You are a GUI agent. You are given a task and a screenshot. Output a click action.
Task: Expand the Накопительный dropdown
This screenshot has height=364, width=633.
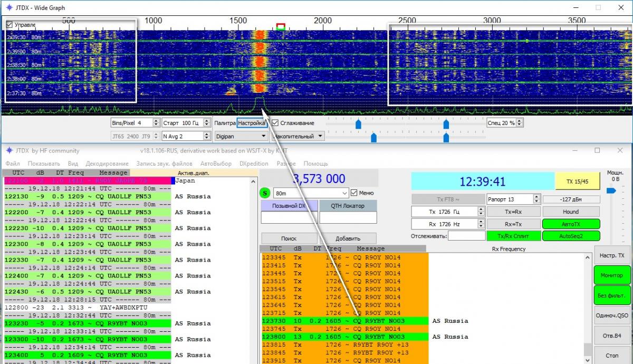(x=299, y=136)
